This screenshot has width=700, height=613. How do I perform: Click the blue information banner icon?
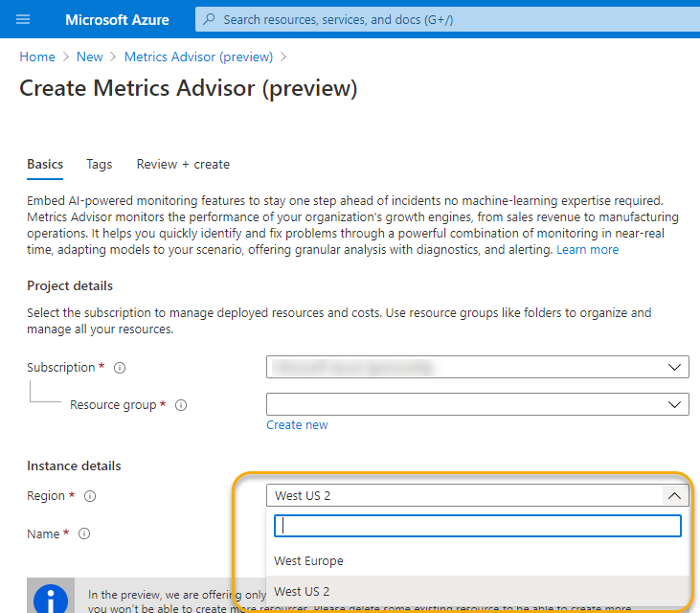click(51, 599)
